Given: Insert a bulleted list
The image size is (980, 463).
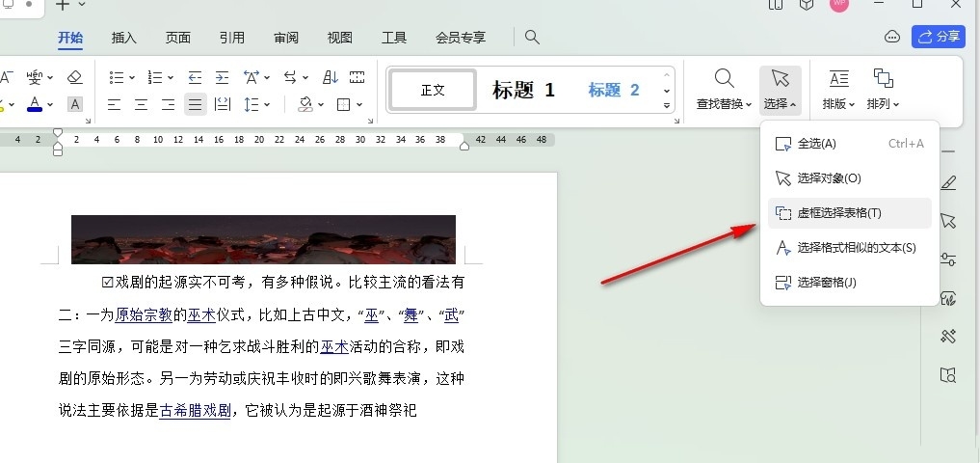Looking at the screenshot, I should (x=117, y=77).
